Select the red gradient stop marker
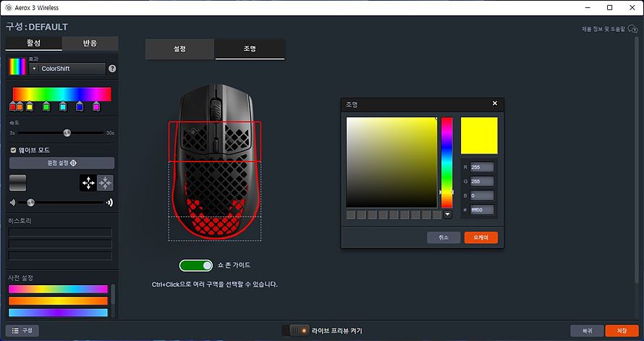The height and width of the screenshot is (341, 644). coord(13,106)
